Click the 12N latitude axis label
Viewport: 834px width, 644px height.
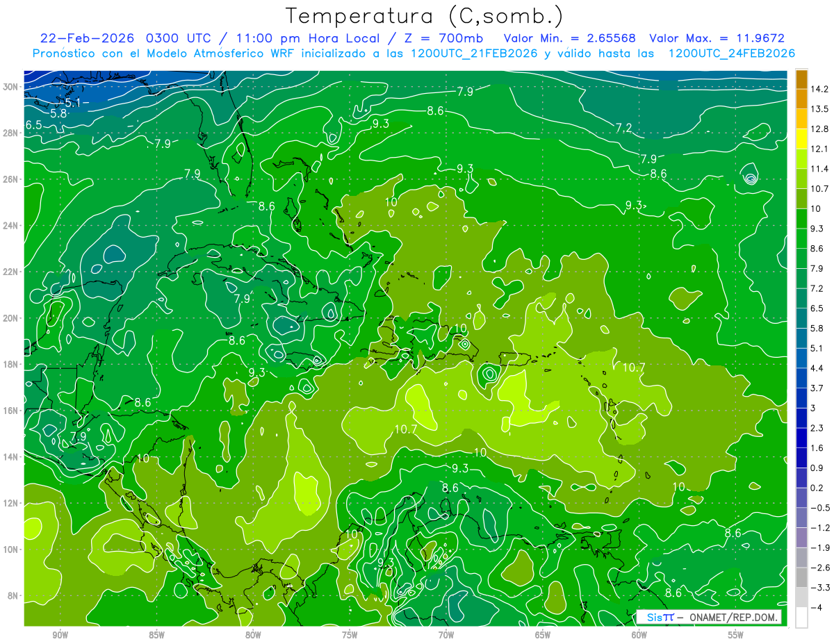point(12,503)
